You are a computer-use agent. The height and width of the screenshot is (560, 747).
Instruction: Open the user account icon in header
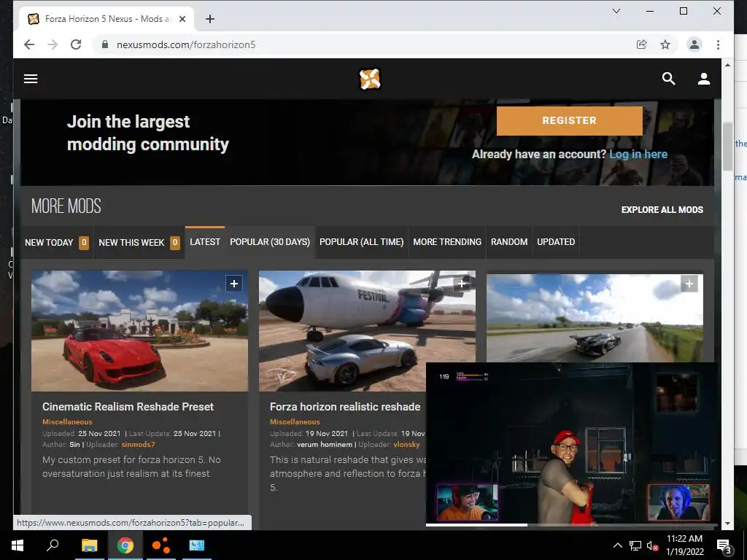pyautogui.click(x=704, y=79)
